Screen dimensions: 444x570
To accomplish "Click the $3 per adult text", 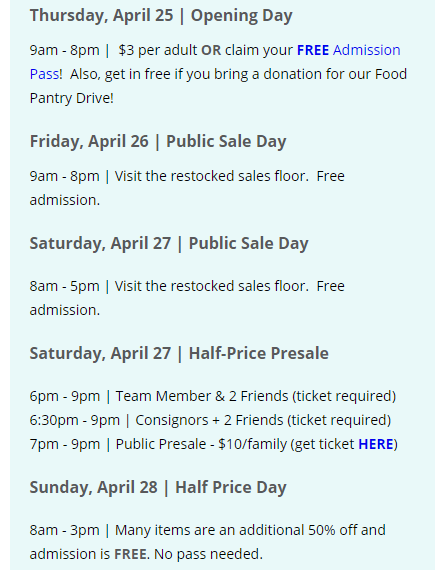I will [158, 50].
